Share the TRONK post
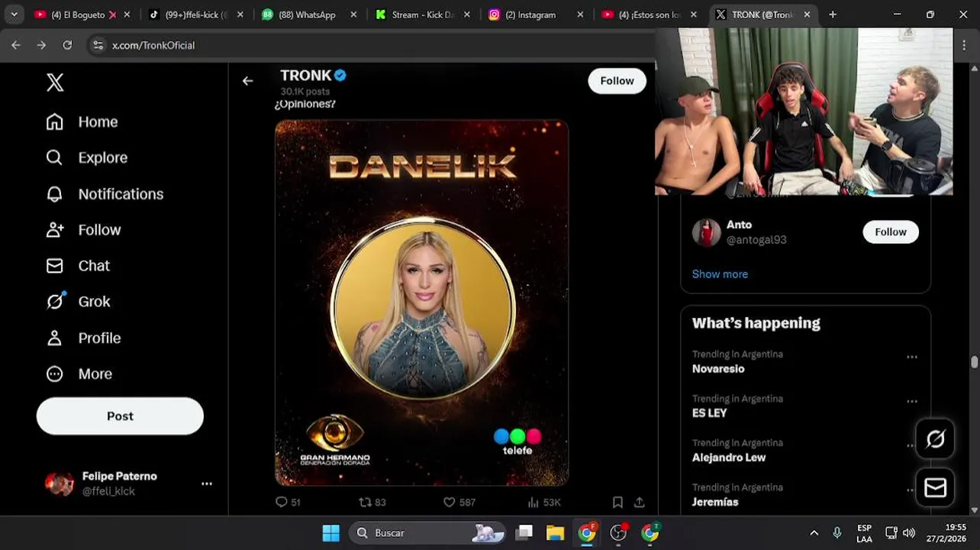980x550 pixels. (640, 502)
